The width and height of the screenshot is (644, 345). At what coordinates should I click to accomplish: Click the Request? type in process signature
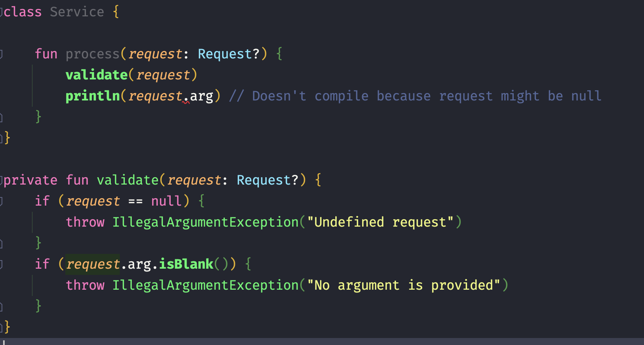[x=229, y=54]
